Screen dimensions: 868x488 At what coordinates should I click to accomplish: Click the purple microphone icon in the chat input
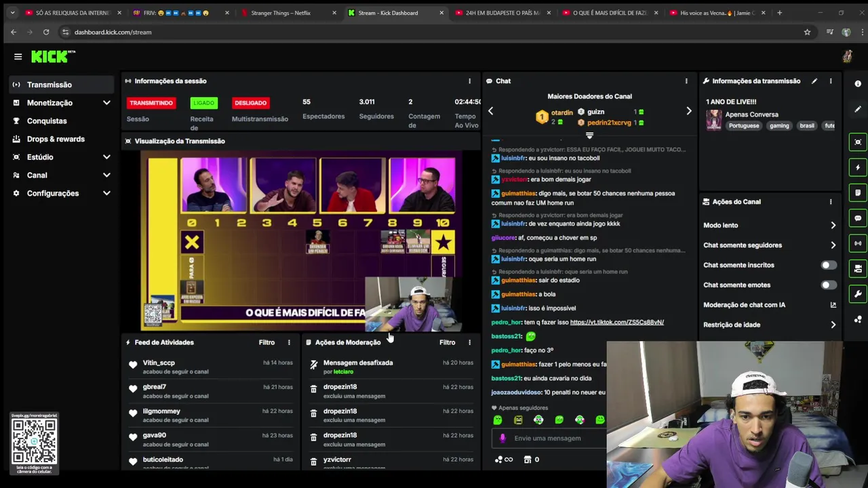[x=502, y=439]
